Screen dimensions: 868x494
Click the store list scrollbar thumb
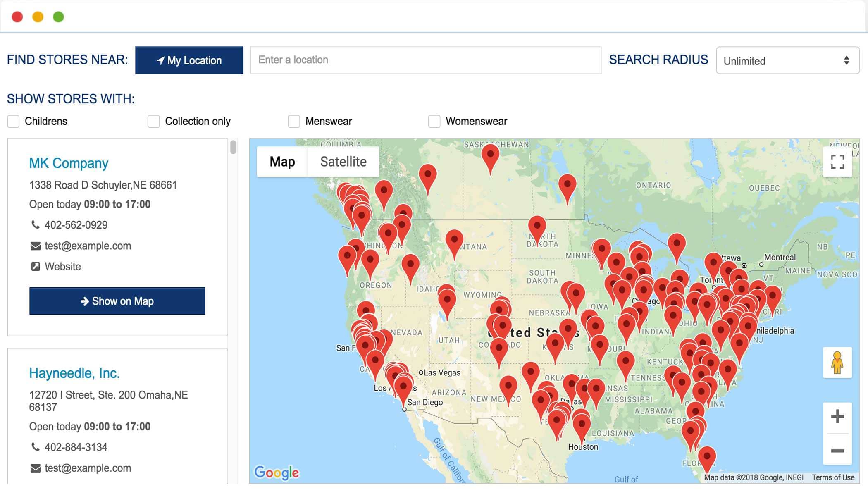(233, 147)
